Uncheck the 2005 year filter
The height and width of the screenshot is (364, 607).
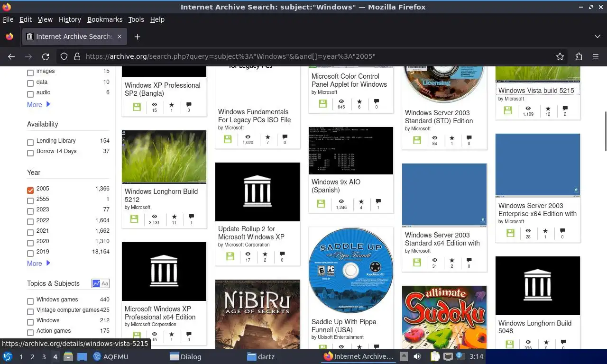(30, 190)
